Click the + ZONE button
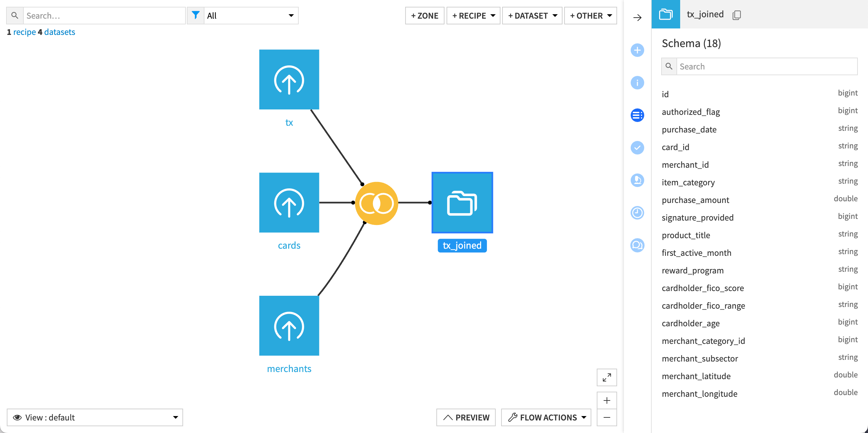 coord(425,15)
